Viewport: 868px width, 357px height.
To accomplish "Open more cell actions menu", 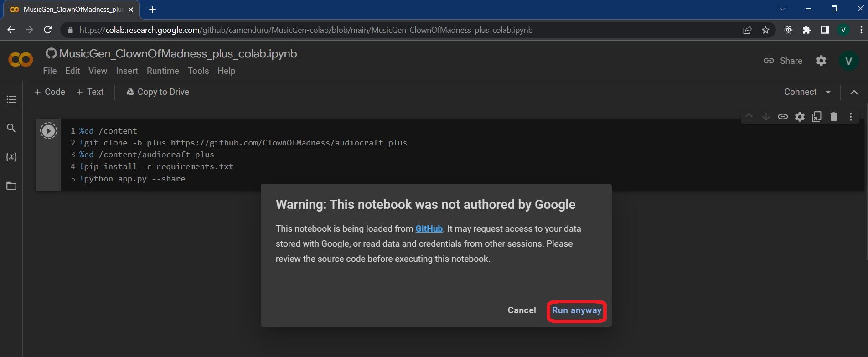I will pyautogui.click(x=851, y=117).
